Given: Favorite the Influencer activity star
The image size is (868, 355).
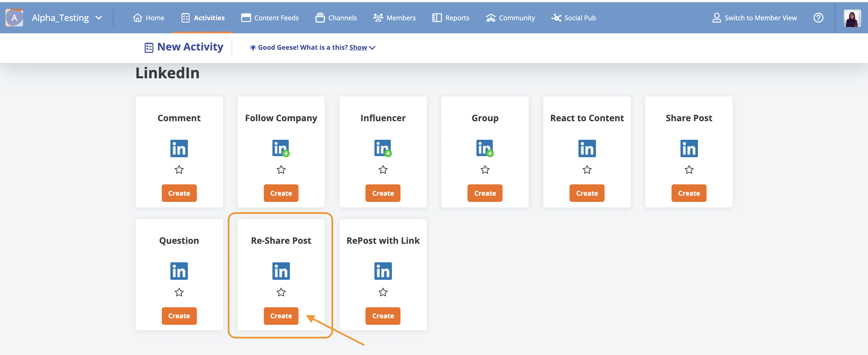Looking at the screenshot, I should pyautogui.click(x=383, y=170).
